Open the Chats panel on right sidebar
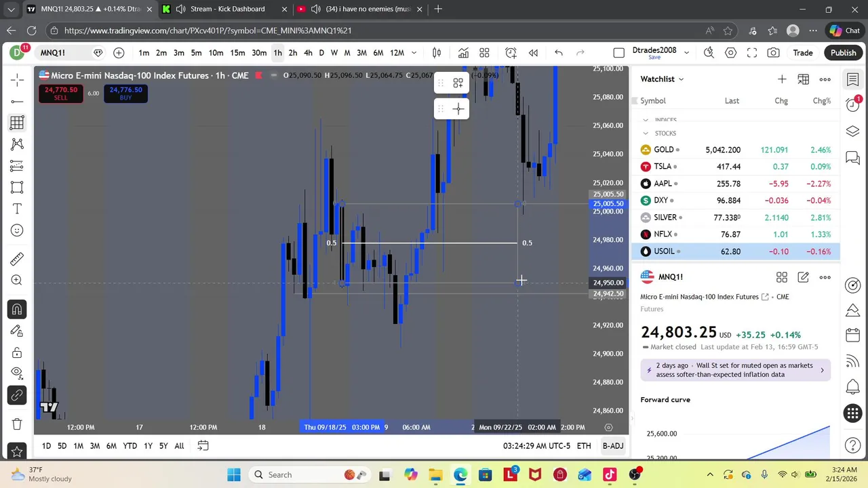This screenshot has height=488, width=868. (x=853, y=159)
